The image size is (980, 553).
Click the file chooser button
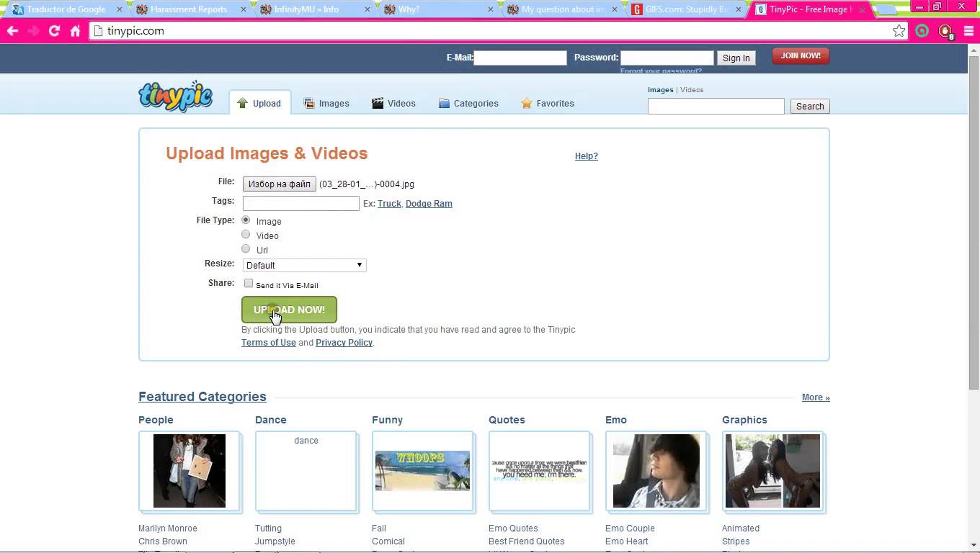tap(279, 184)
